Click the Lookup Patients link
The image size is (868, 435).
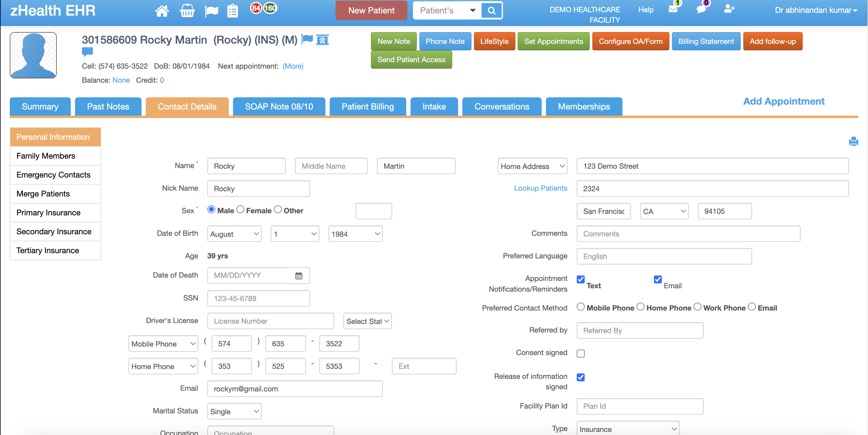point(540,188)
